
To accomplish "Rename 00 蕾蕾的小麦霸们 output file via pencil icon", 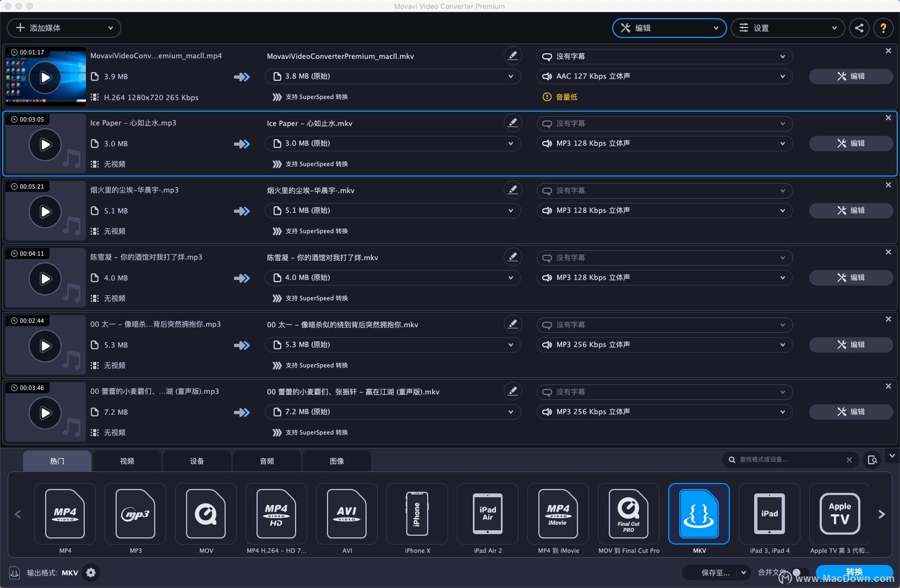I will click(x=512, y=391).
